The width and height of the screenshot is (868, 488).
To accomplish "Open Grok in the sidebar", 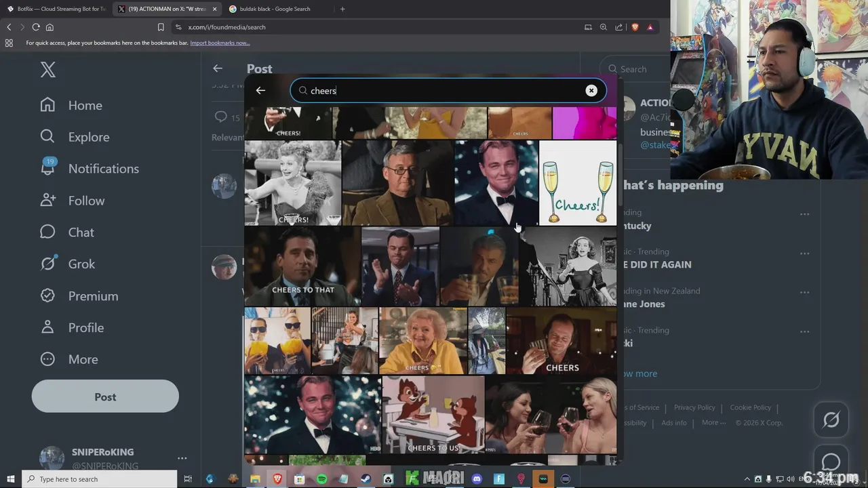I will [67, 264].
